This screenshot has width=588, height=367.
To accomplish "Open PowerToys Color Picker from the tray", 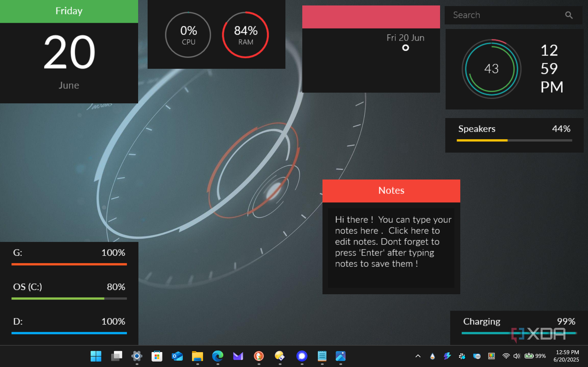I will 491,356.
